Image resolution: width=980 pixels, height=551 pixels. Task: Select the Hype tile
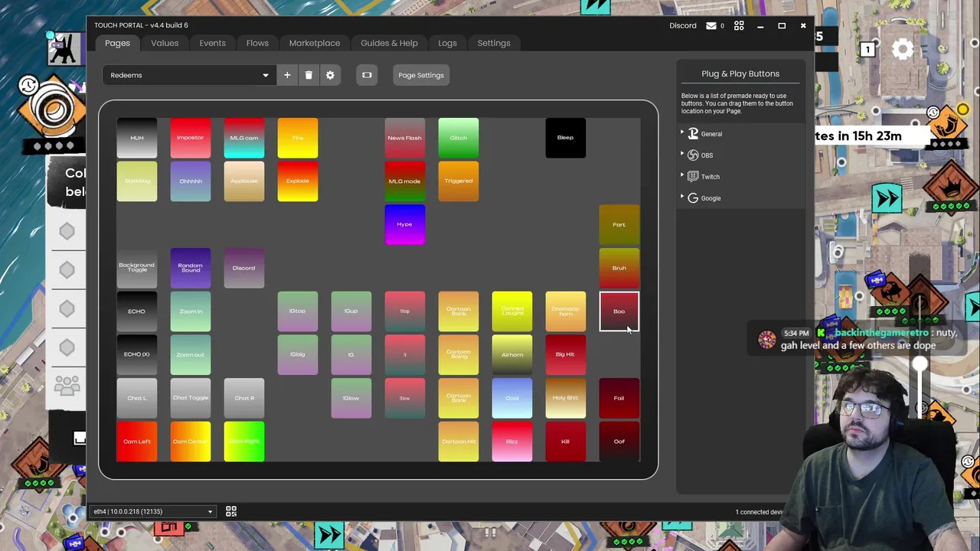pos(405,224)
